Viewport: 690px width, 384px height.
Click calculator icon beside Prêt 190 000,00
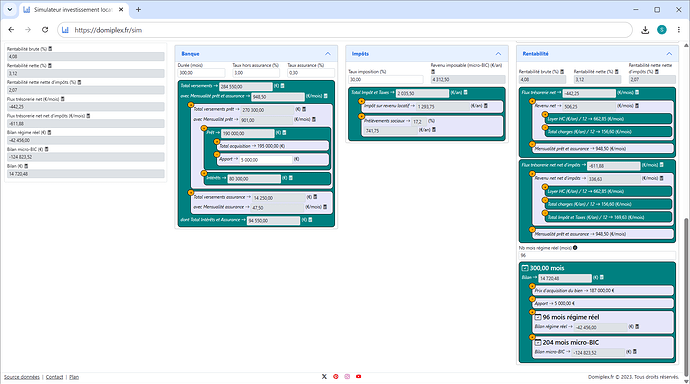(x=284, y=132)
